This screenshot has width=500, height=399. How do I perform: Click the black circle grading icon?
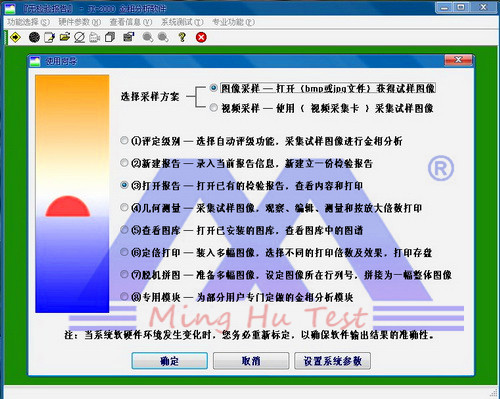tap(34, 37)
